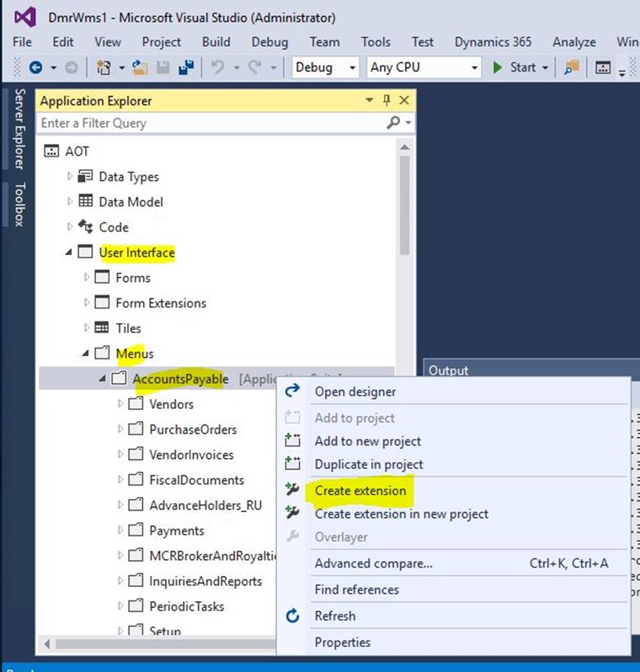The height and width of the screenshot is (672, 640).
Task: Open the Application Explorer window options dropdown
Action: (369, 100)
